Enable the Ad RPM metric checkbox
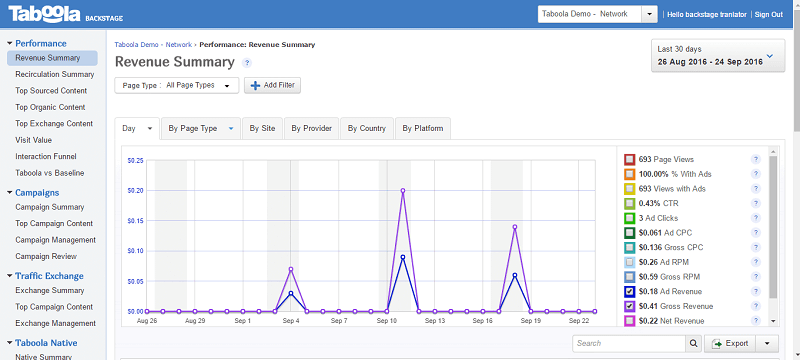The height and width of the screenshot is (360, 800). [x=630, y=262]
